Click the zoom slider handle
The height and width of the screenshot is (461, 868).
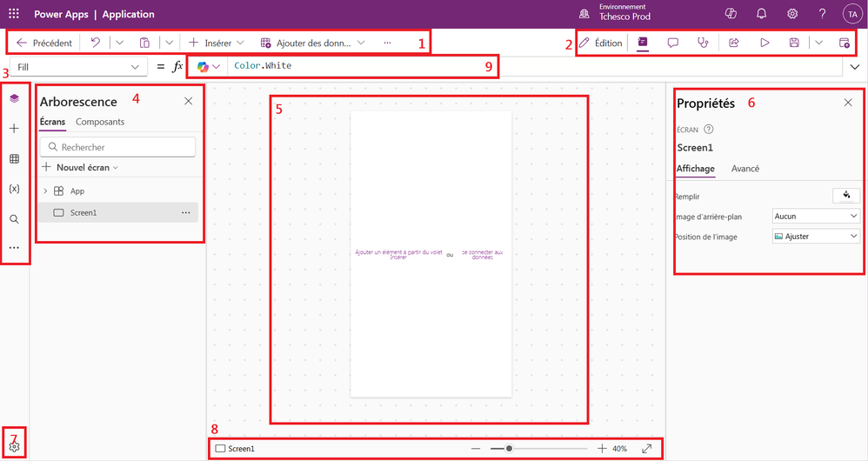(x=510, y=448)
